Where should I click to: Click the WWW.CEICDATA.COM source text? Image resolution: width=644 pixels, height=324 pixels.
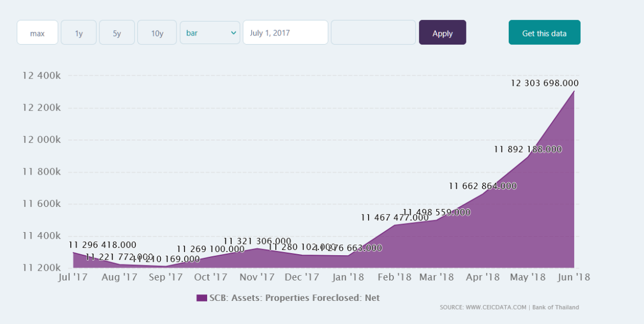pos(496,307)
